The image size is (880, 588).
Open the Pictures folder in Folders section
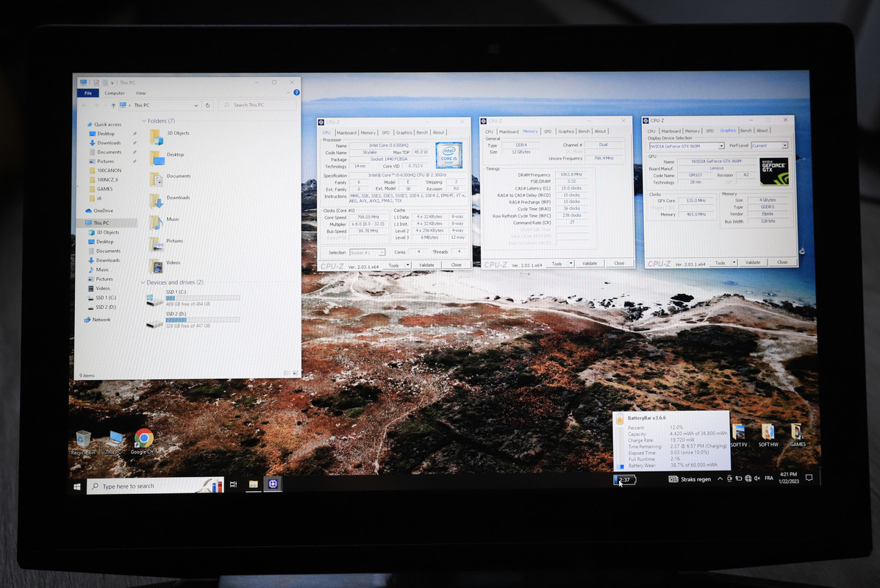166,243
